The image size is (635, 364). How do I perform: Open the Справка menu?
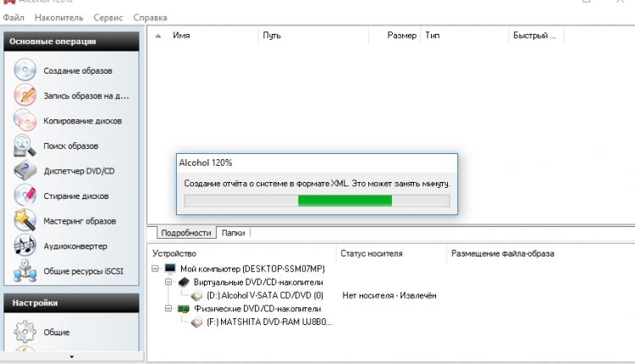coord(150,18)
